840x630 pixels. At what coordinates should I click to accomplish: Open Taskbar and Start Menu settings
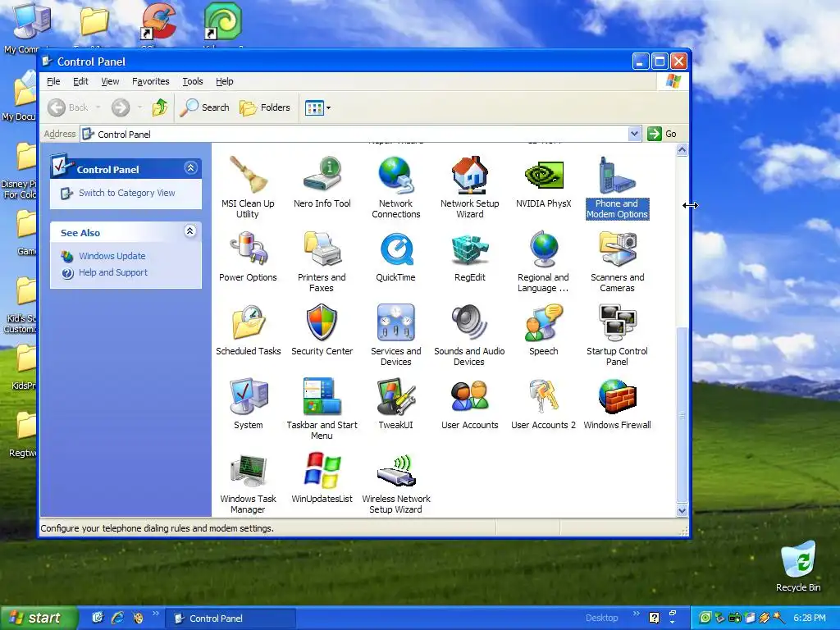tap(322, 408)
